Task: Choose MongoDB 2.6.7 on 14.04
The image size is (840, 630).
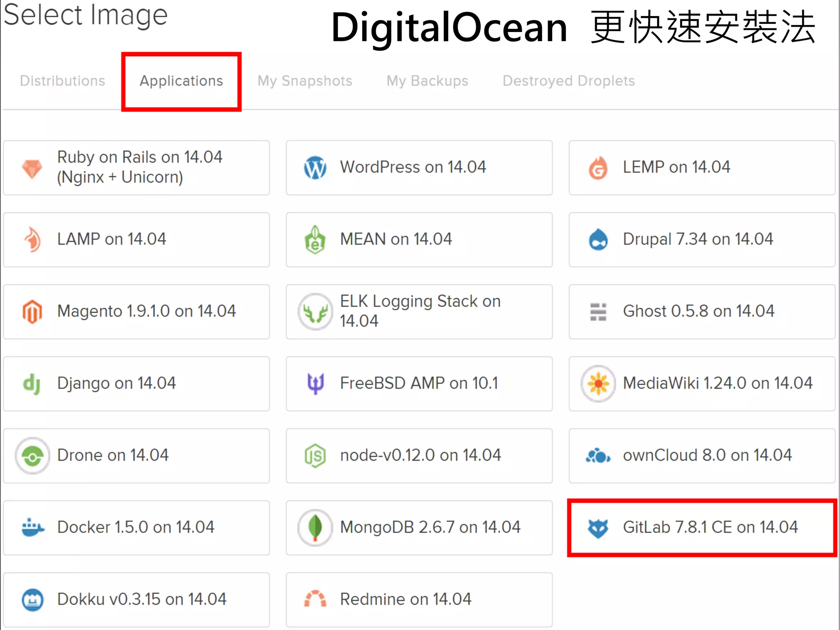Action: coord(419,528)
